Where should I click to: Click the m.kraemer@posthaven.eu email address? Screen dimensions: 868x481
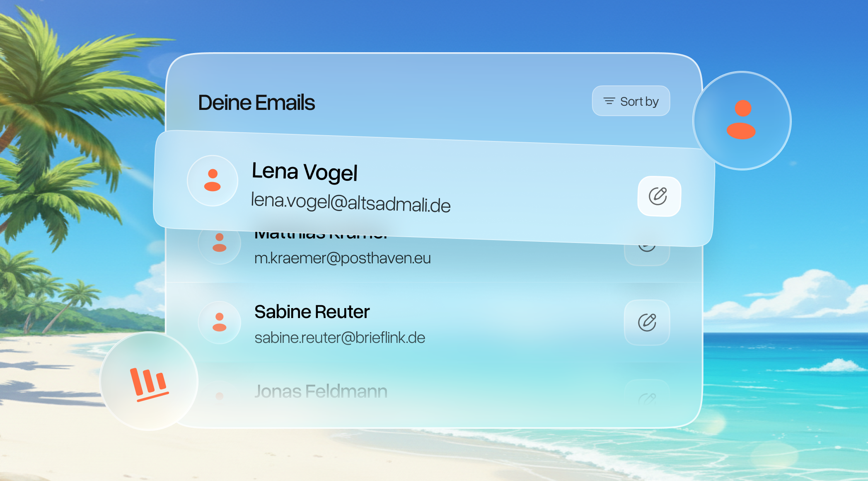342,258
